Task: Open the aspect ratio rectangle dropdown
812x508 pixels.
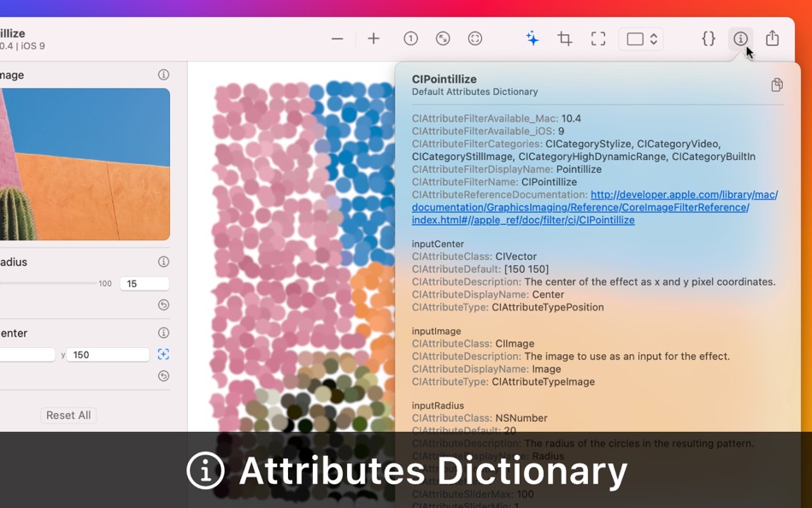Action: (x=641, y=38)
